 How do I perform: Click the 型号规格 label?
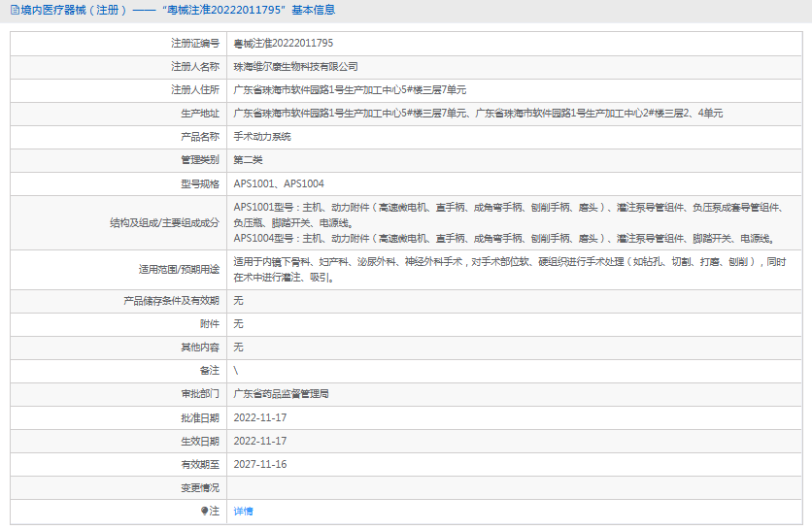[200, 183]
